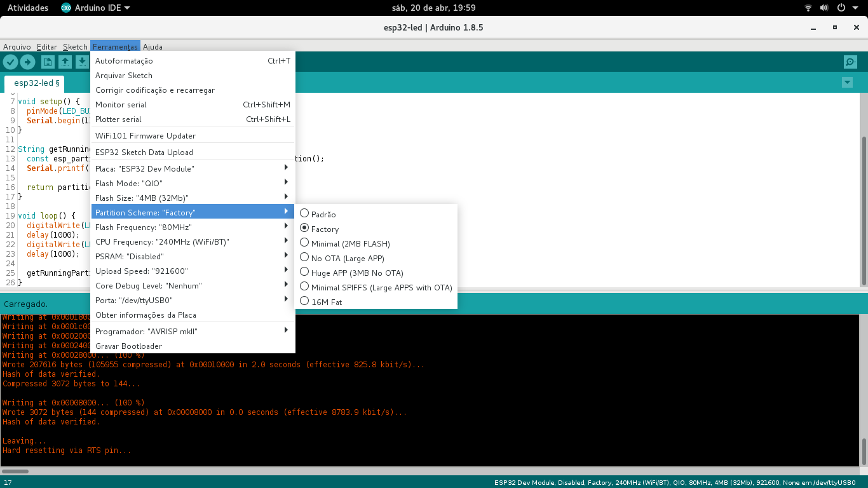The image size is (868, 488).
Task: Choose Arquivar Sketch menu entry
Action: coord(193,76)
